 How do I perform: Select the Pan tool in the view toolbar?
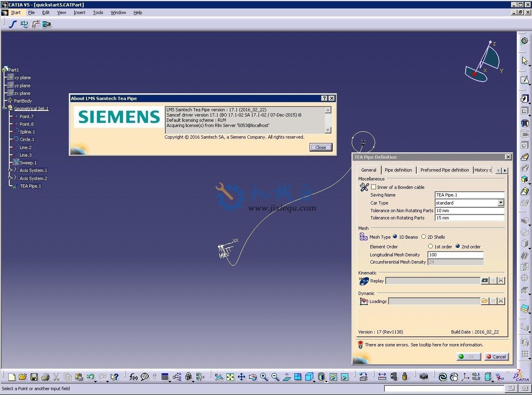click(241, 377)
